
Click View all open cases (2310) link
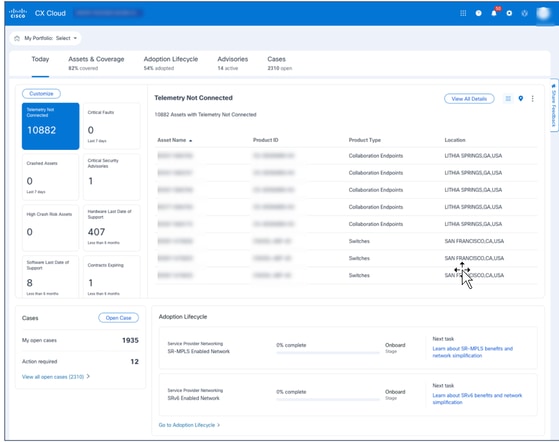click(x=56, y=376)
